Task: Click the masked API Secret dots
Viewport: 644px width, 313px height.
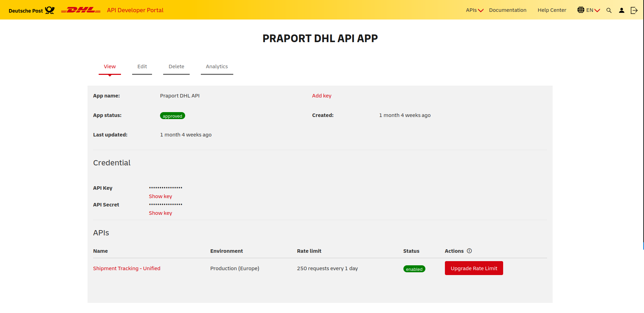Action: tap(166, 204)
